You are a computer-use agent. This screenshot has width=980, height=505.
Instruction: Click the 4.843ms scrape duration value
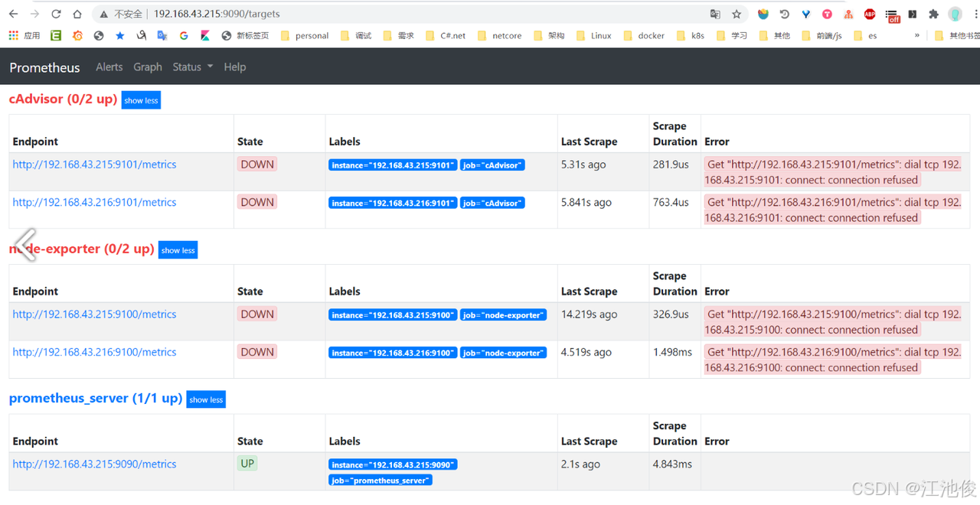(672, 464)
